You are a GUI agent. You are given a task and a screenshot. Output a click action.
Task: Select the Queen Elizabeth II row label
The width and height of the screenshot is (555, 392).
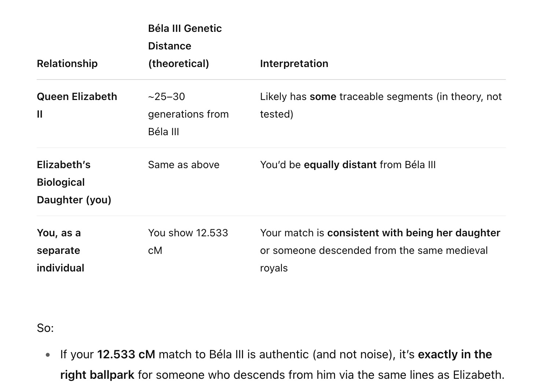pos(77,105)
